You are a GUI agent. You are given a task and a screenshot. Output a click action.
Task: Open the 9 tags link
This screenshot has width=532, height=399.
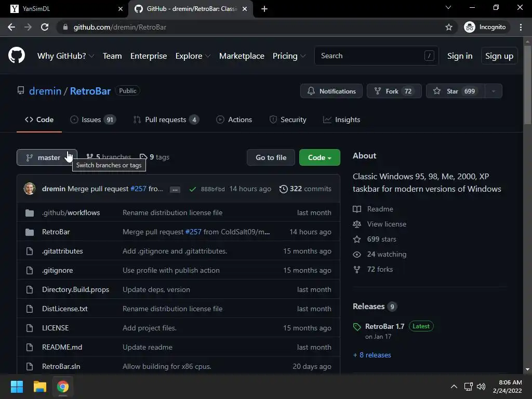(155, 157)
